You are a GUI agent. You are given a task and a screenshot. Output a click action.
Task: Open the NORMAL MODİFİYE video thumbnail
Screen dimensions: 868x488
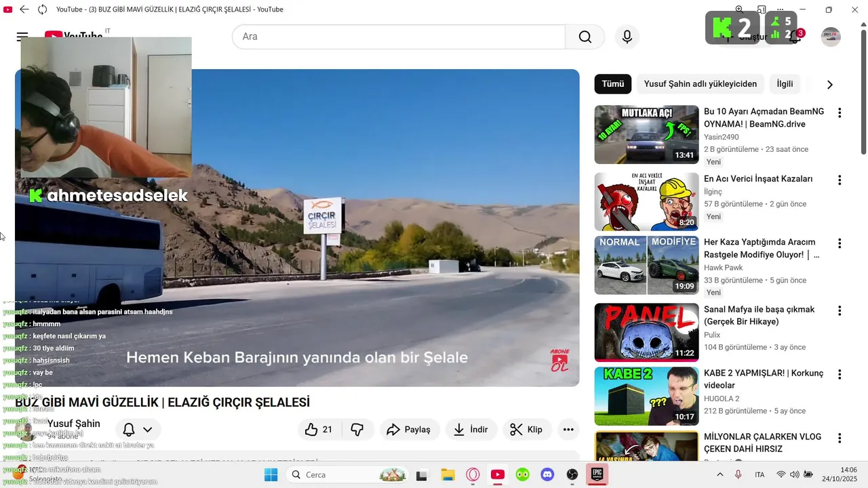click(x=646, y=265)
